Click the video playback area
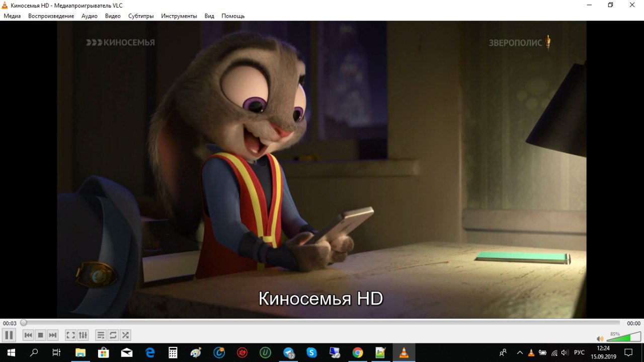 click(x=321, y=169)
